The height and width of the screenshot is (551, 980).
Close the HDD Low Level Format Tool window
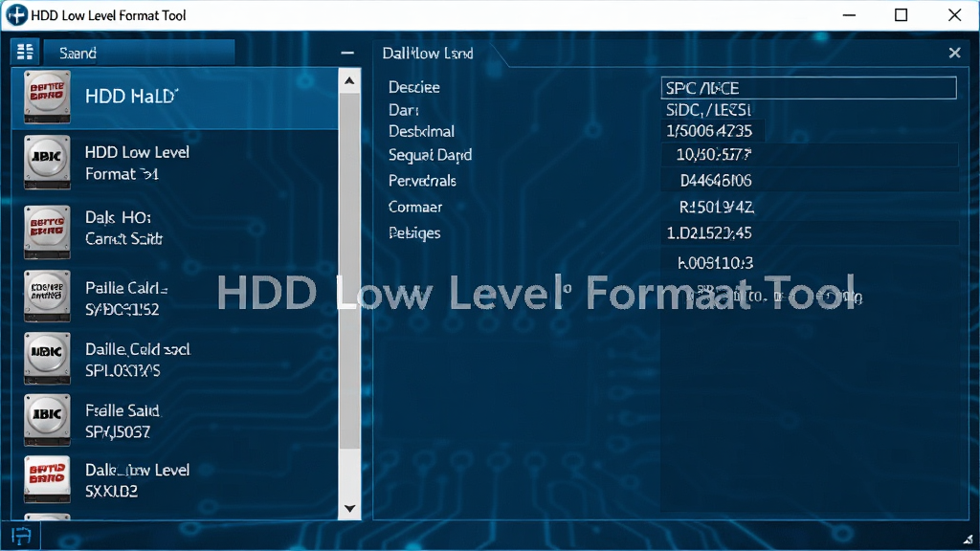[954, 15]
